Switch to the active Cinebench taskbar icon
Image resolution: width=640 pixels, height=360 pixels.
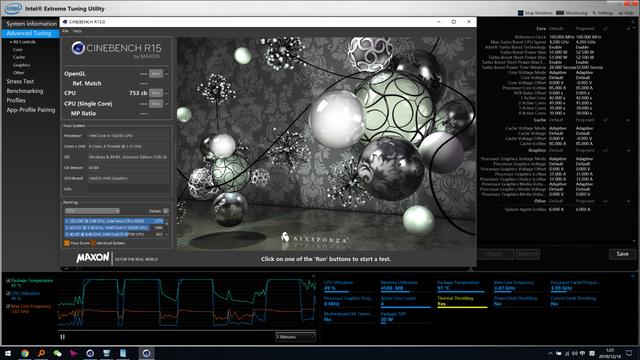[146, 353]
